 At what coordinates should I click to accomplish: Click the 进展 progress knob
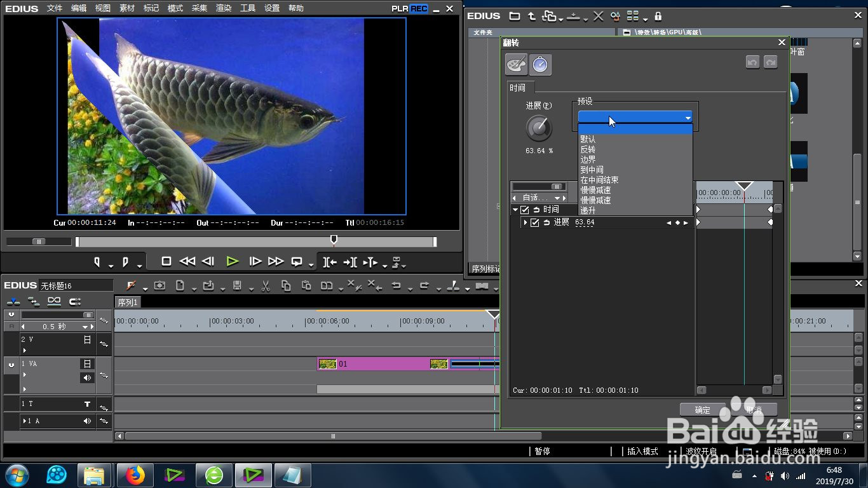click(x=539, y=129)
